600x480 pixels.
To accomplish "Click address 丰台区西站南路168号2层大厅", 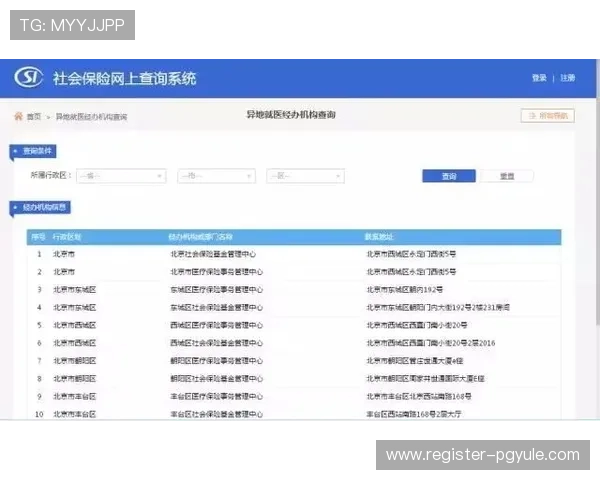I will tap(414, 414).
